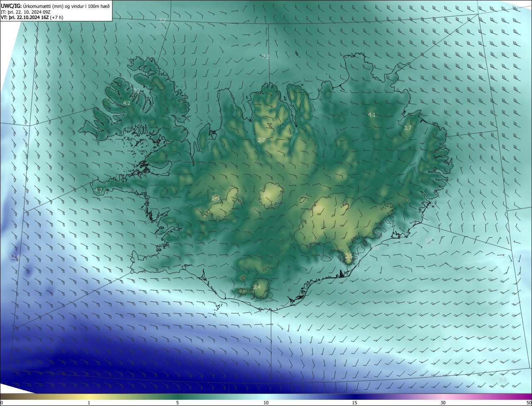Click the legend tick label 50
The image size is (532, 406).
click(x=529, y=403)
